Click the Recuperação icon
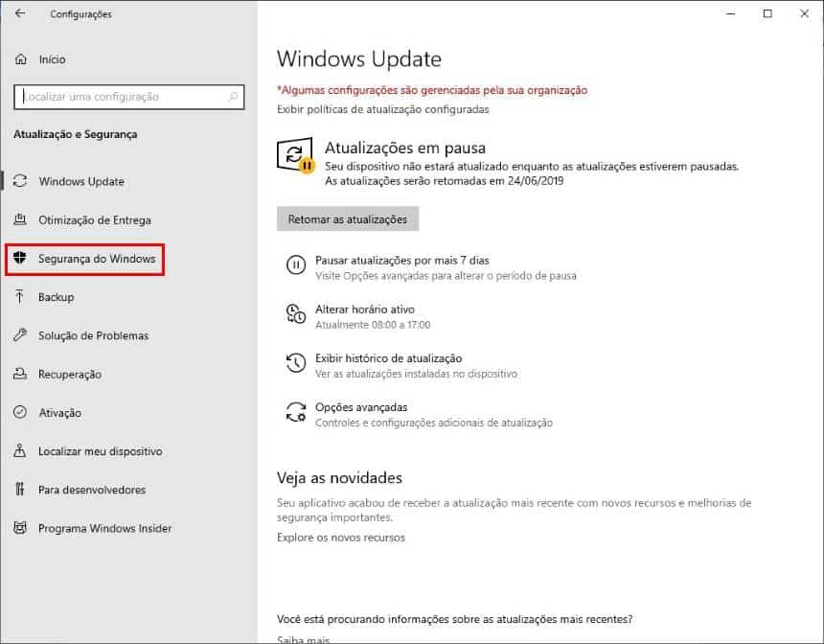 tap(20, 374)
